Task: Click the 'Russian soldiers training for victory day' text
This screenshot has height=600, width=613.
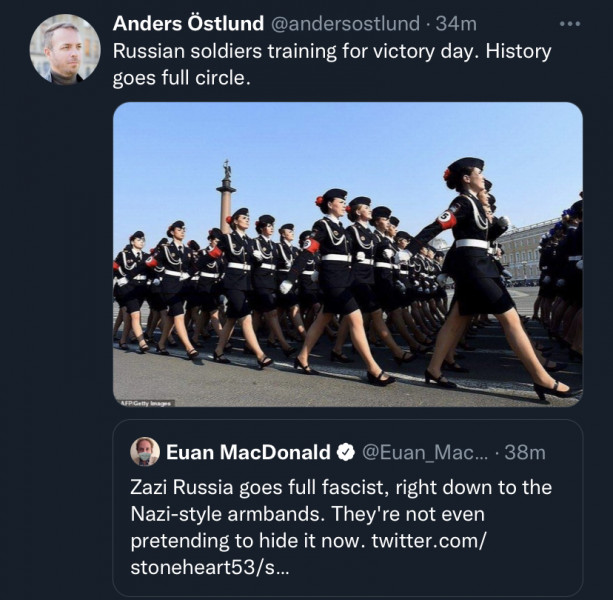Action: pos(331,50)
